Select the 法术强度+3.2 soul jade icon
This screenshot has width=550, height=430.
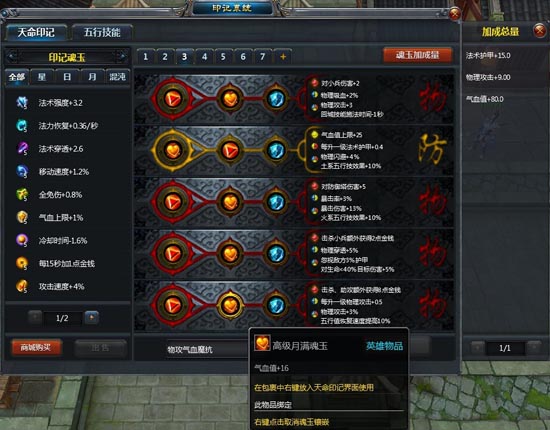point(22,103)
